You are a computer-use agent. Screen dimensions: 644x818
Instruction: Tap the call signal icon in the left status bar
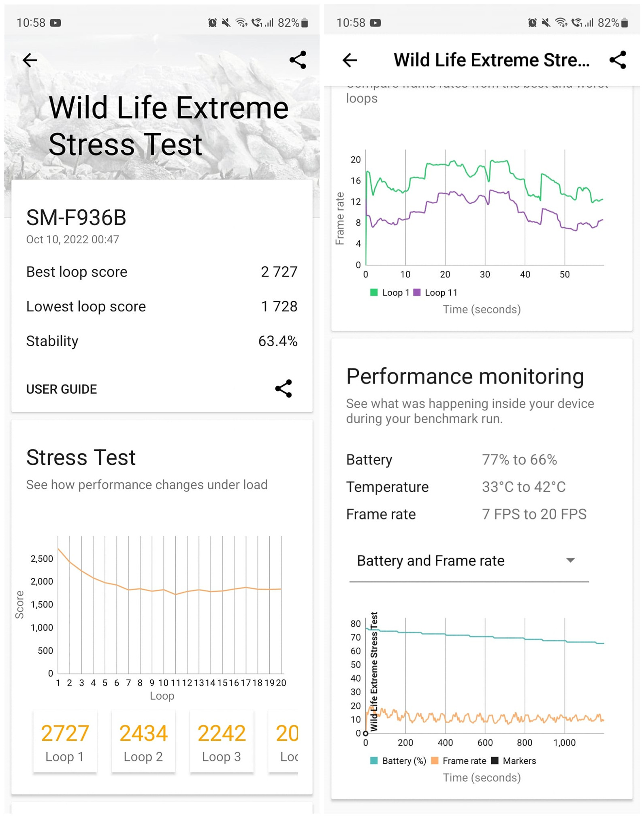pyautogui.click(x=257, y=23)
